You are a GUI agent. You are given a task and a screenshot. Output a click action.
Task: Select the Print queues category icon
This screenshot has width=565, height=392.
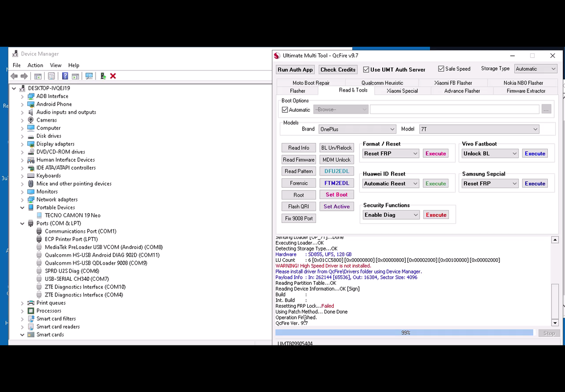click(x=31, y=303)
